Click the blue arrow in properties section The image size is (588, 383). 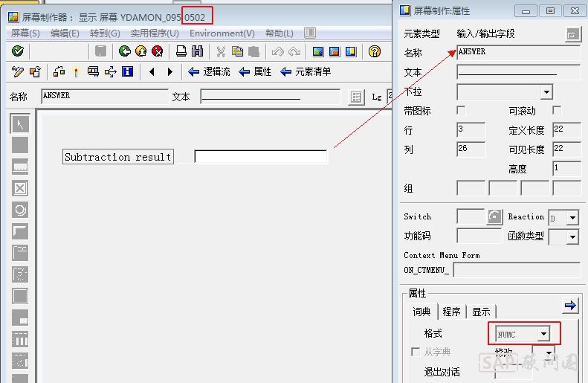(570, 306)
